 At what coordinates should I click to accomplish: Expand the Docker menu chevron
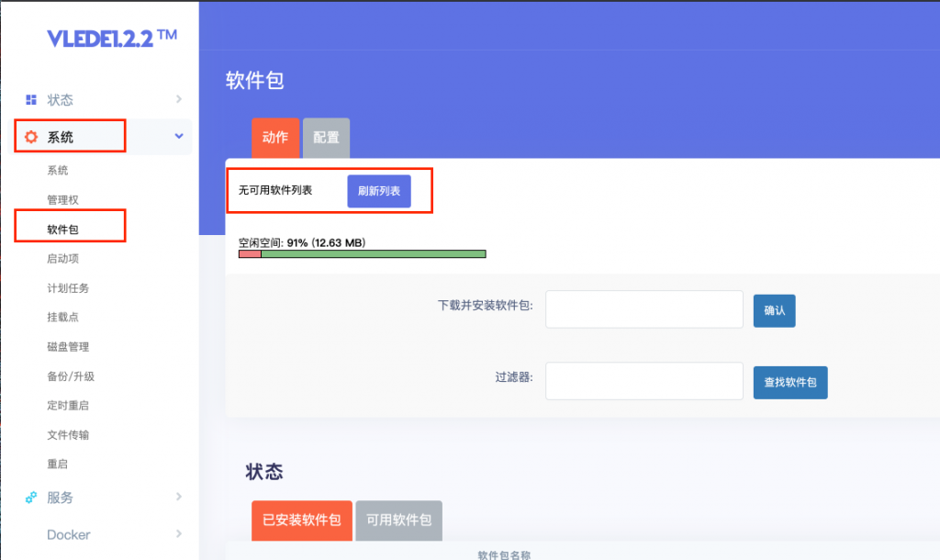click(179, 533)
